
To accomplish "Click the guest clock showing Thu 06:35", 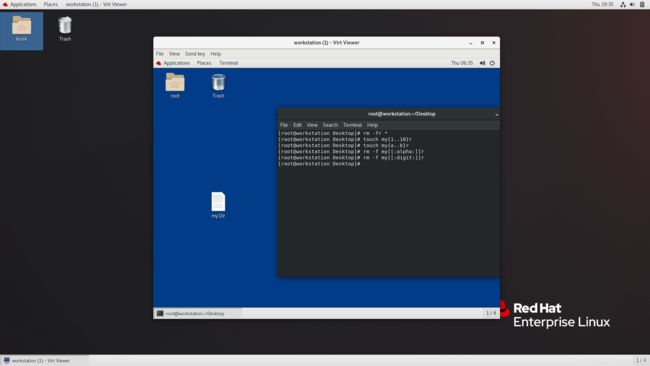I will click(x=462, y=63).
